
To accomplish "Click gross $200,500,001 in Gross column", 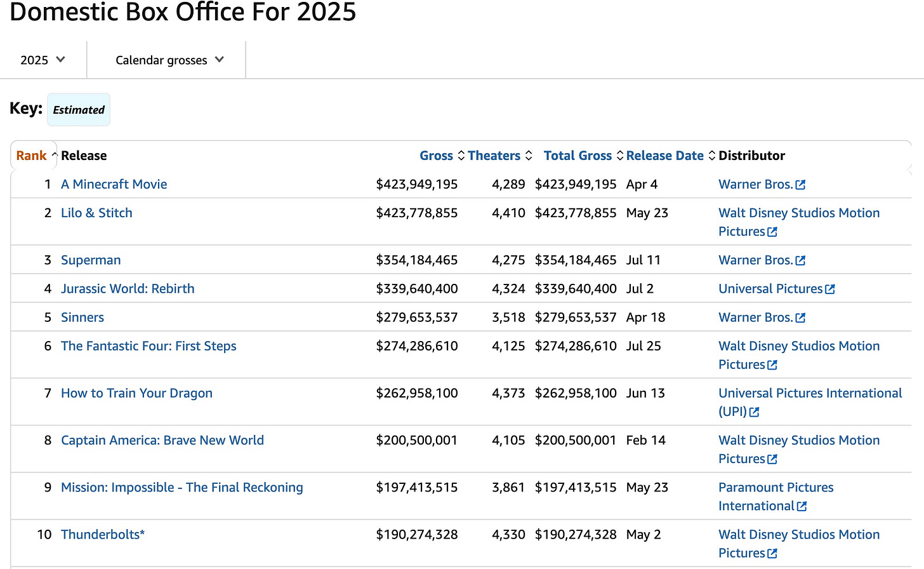I will [417, 440].
